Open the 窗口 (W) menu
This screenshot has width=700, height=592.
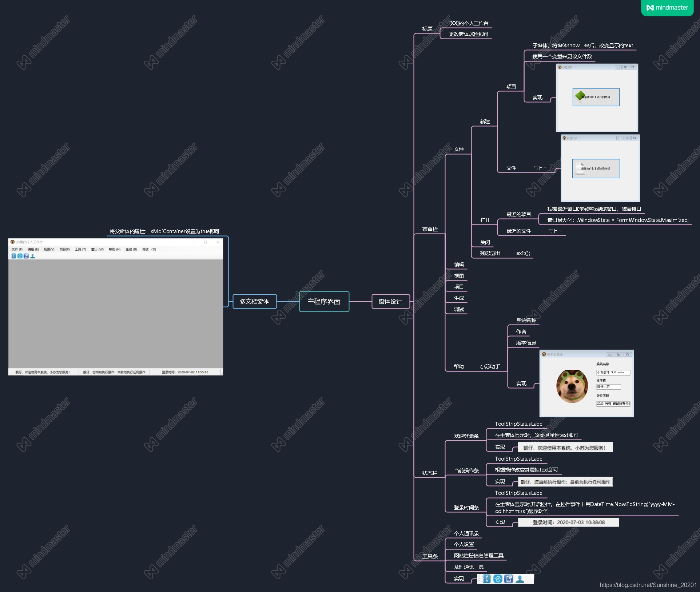coord(97,250)
